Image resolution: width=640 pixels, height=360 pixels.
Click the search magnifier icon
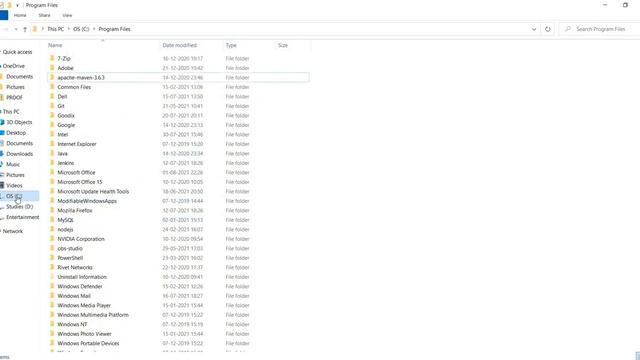(x=567, y=29)
